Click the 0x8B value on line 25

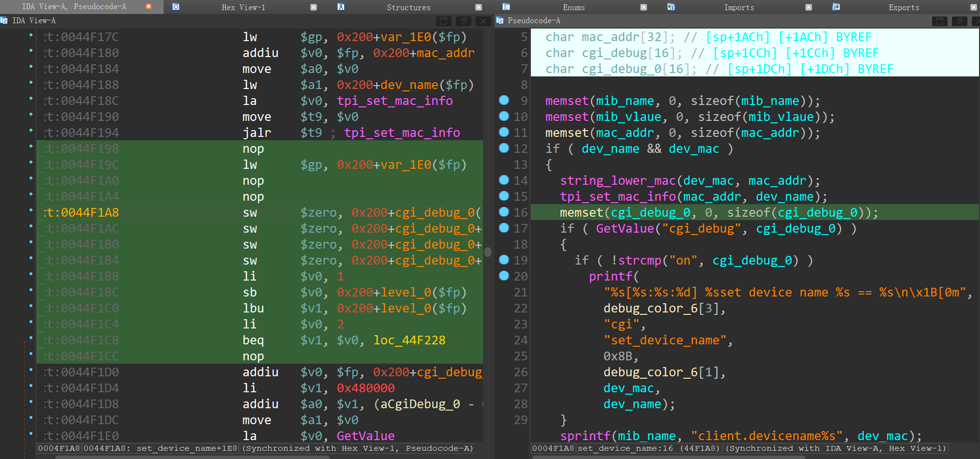tap(618, 356)
